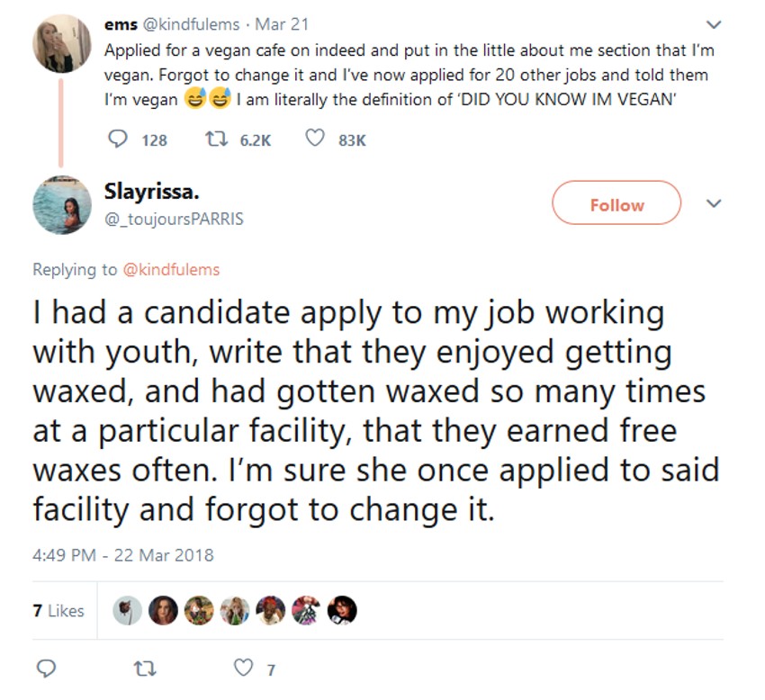The height and width of the screenshot is (700, 765).
Task: View first liker's avatar in likes row
Action: [127, 610]
